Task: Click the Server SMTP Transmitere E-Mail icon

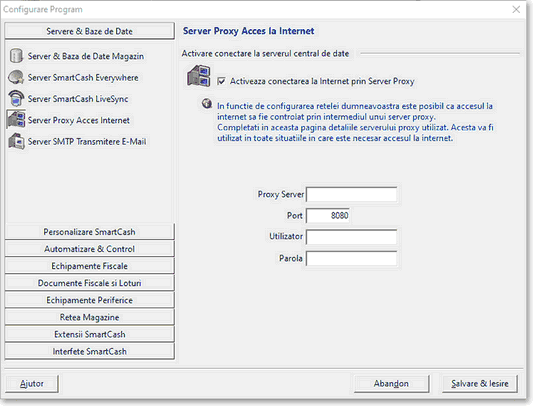Action: coord(16,141)
